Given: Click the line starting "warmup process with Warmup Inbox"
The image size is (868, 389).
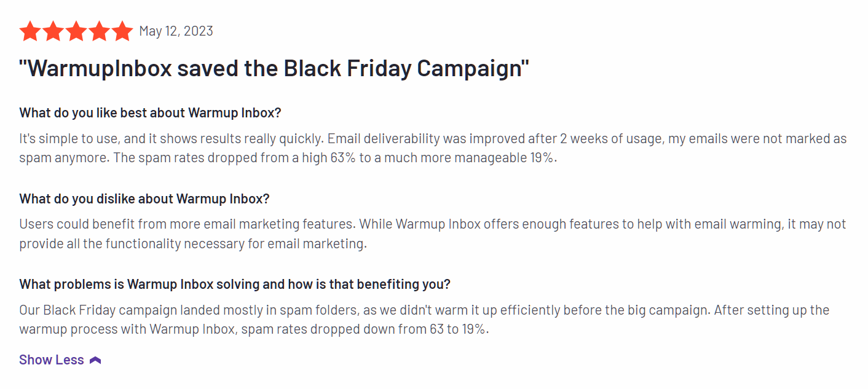Looking at the screenshot, I should (254, 329).
